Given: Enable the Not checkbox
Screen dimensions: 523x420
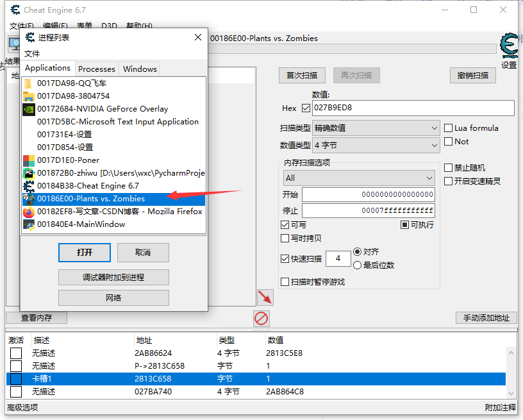Looking at the screenshot, I should (x=448, y=142).
